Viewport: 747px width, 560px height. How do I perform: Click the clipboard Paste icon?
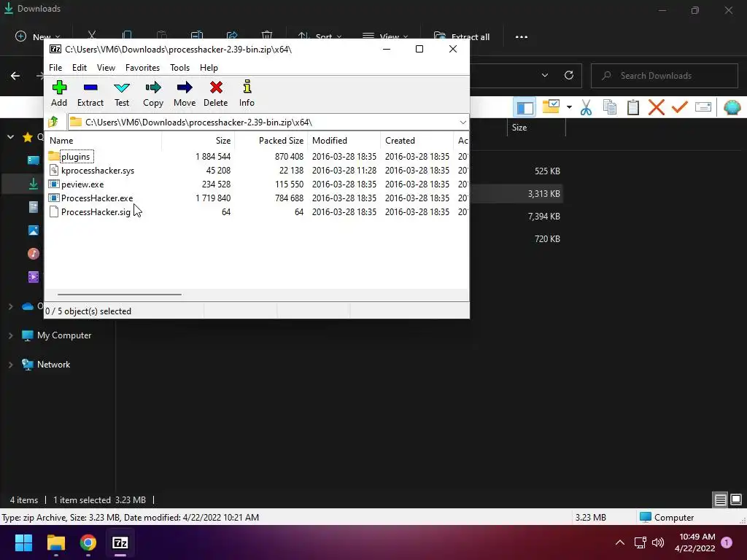click(632, 107)
